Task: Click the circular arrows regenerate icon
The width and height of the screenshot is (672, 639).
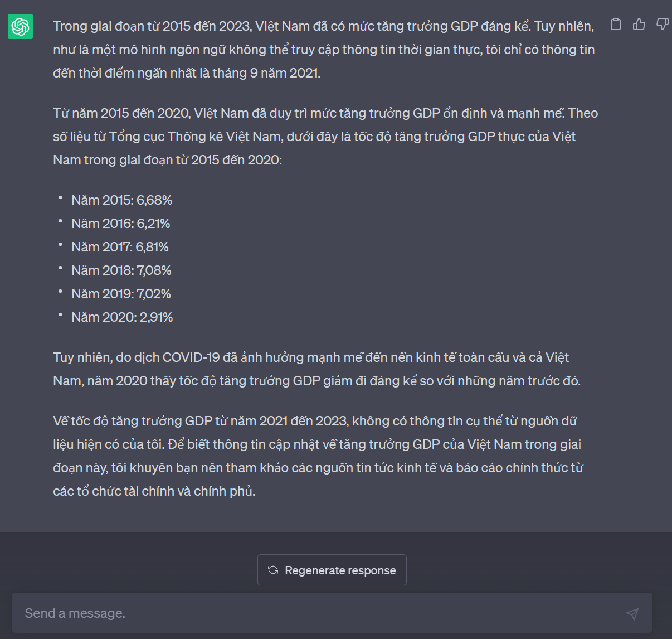Action: click(x=273, y=570)
